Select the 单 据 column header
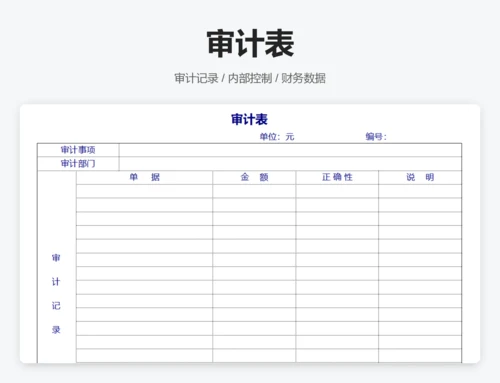 click(x=144, y=177)
